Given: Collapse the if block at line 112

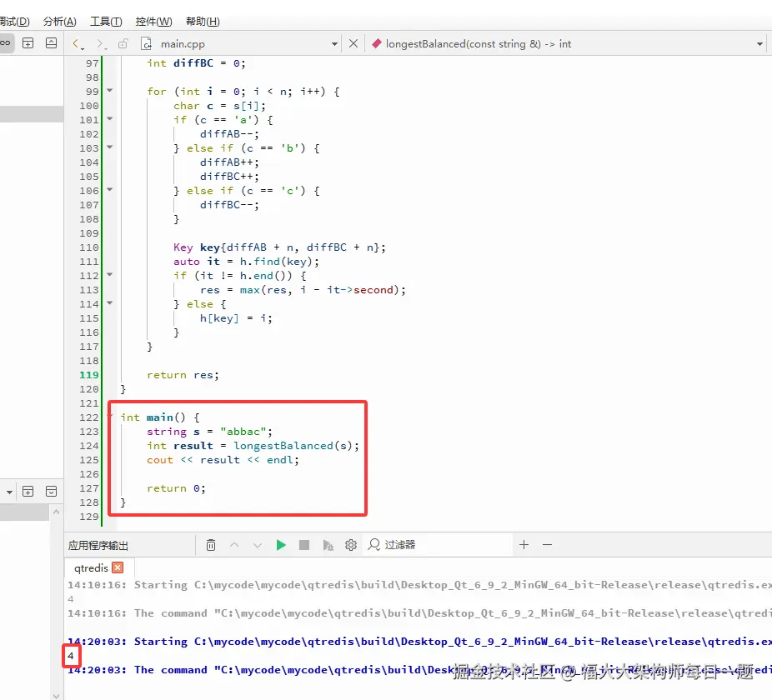Looking at the screenshot, I should 110,275.
